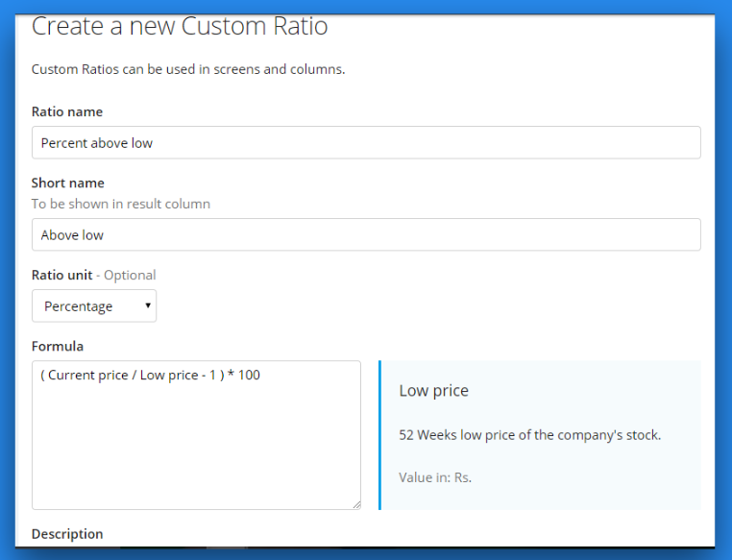Viewport: 732px width, 560px height.
Task: Click "To be shown in result column" hint
Action: [121, 204]
